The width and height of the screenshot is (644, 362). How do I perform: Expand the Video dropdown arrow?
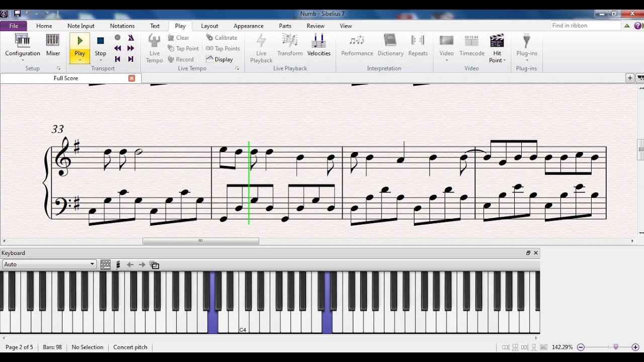click(446, 60)
